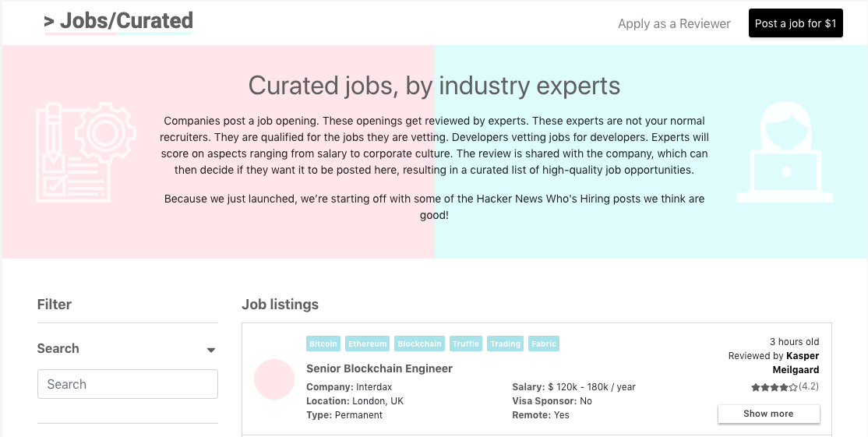
Task: Click the Search filter heading
Action: (x=58, y=348)
